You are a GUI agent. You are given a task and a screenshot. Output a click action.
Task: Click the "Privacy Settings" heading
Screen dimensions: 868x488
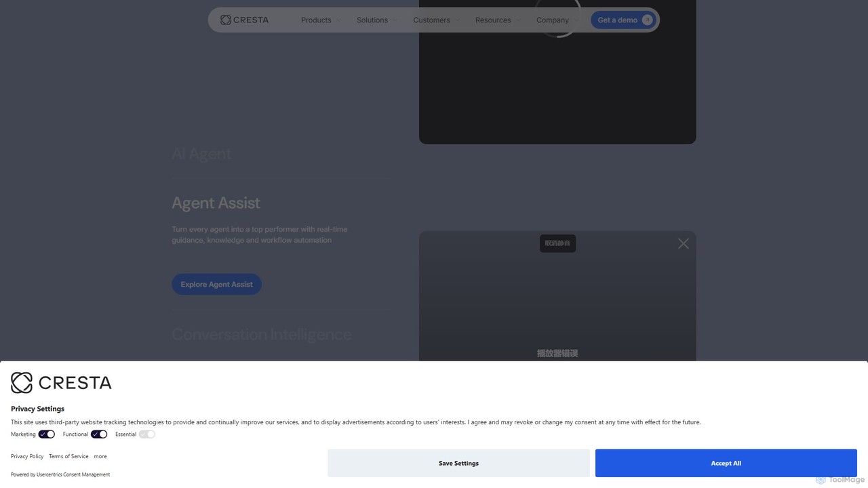[37, 409]
